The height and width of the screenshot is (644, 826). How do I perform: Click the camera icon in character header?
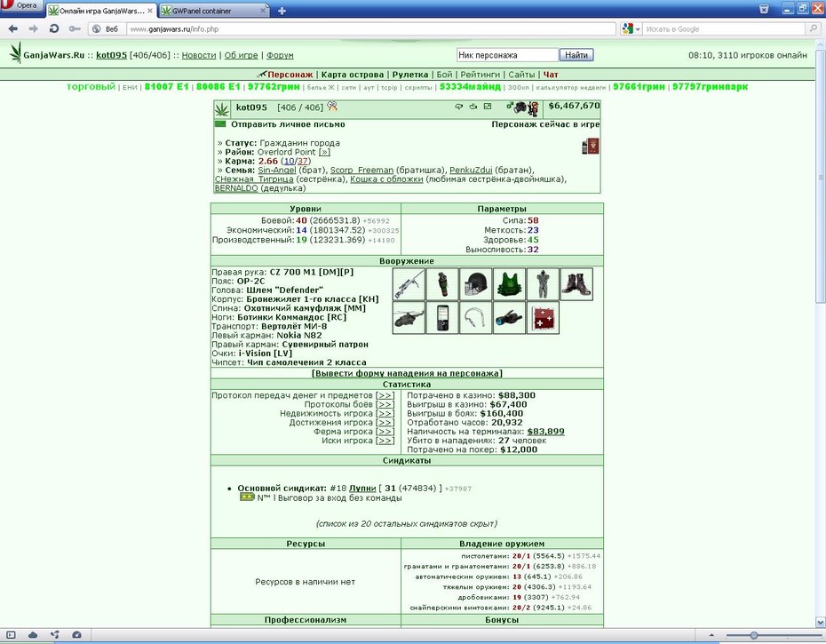tap(519, 107)
